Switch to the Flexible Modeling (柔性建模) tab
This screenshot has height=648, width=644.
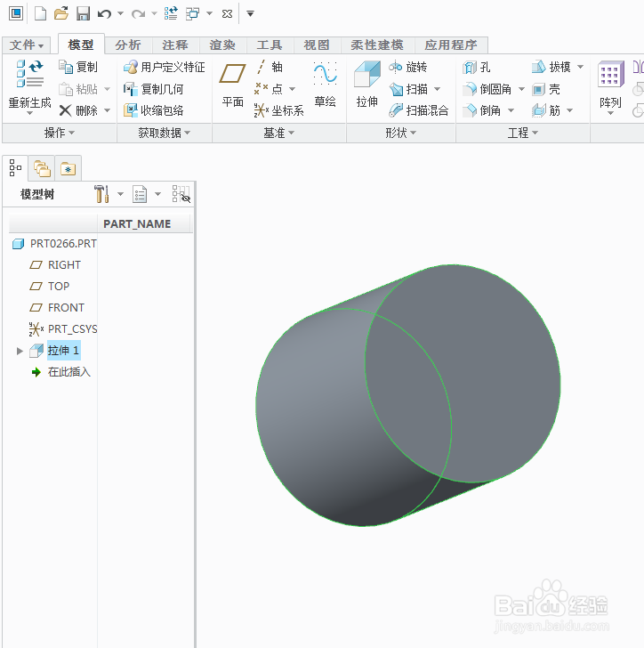[x=377, y=45]
